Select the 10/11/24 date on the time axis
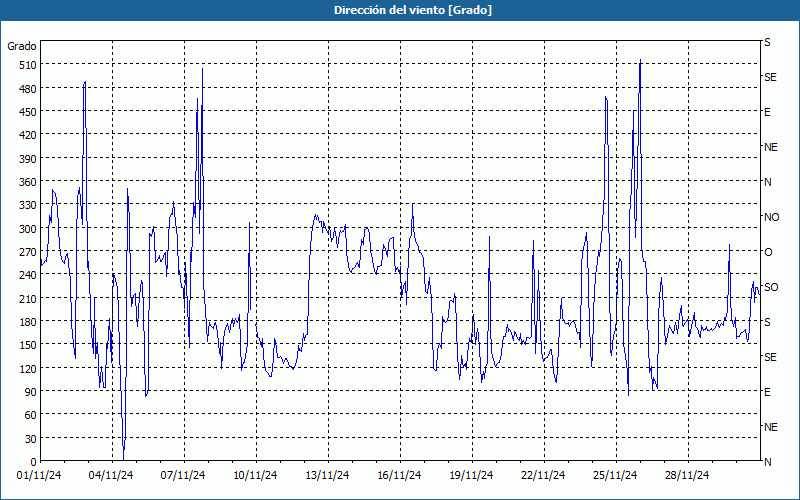Viewport: 800px width, 500px height. coord(255,475)
